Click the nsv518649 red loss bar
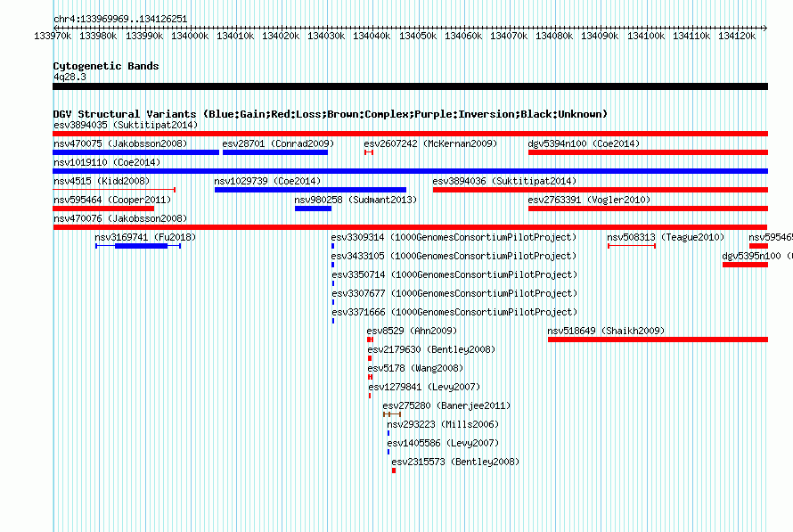The image size is (793, 532). point(658,340)
